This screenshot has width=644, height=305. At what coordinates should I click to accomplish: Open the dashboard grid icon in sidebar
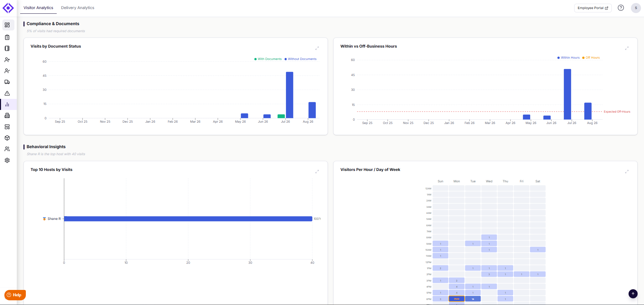coord(7,25)
